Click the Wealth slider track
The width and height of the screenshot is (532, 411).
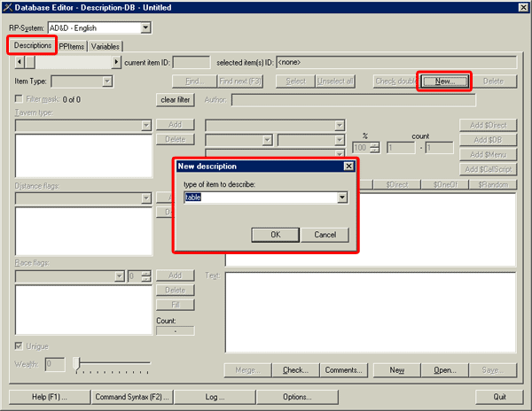111,364
